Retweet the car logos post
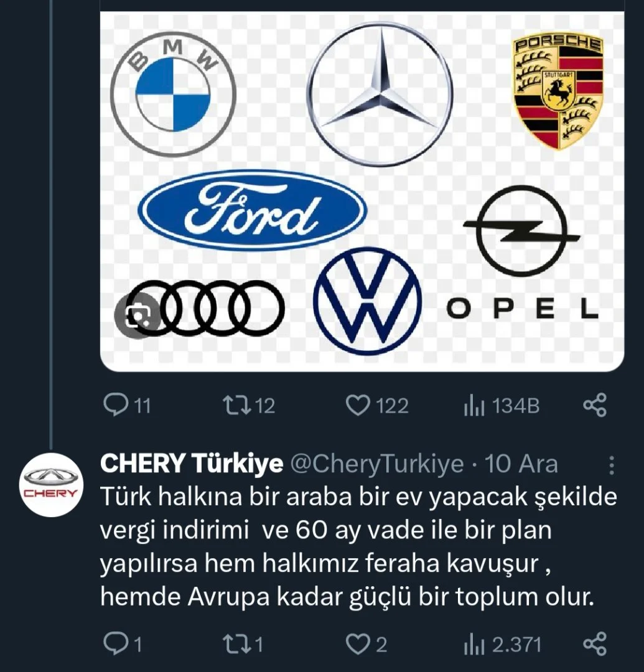Image resolution: width=644 pixels, height=672 pixels. pyautogui.click(x=249, y=406)
